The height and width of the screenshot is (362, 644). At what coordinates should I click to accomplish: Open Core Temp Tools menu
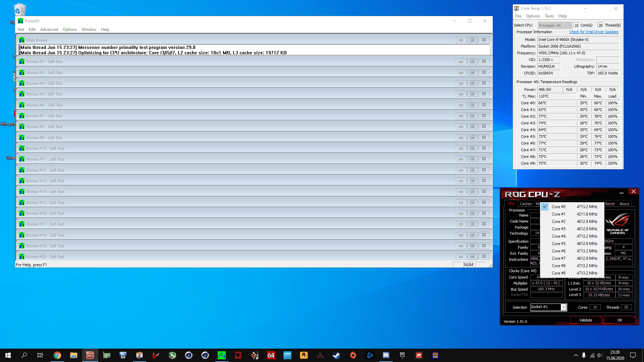[549, 16]
